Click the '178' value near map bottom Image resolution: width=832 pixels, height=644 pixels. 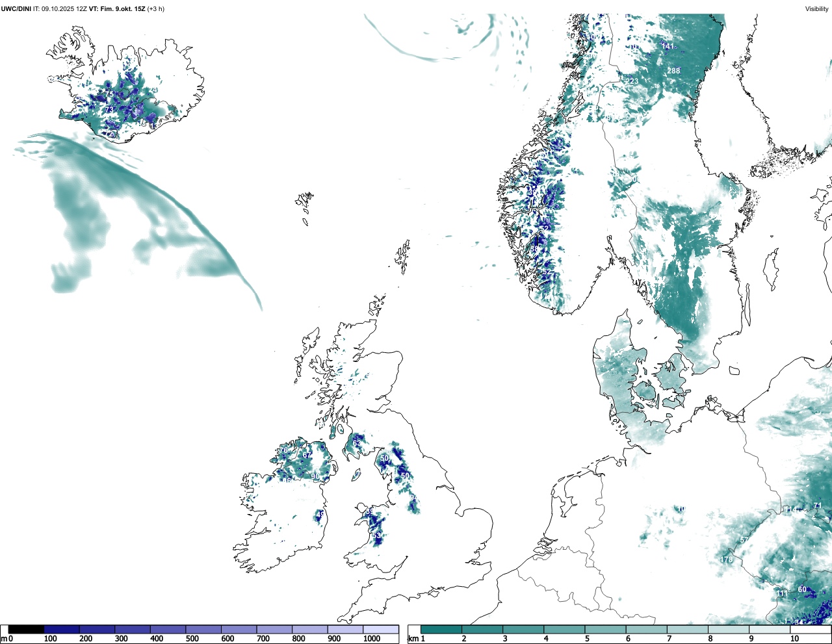click(727, 560)
